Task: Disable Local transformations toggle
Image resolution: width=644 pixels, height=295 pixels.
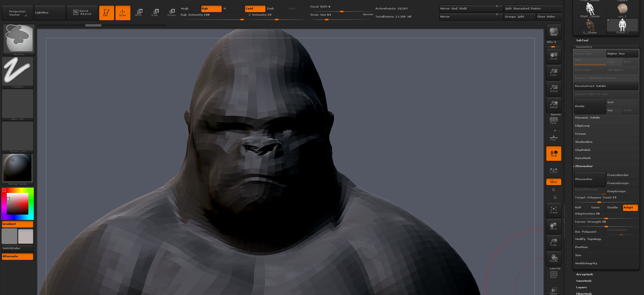Action: [x=554, y=153]
